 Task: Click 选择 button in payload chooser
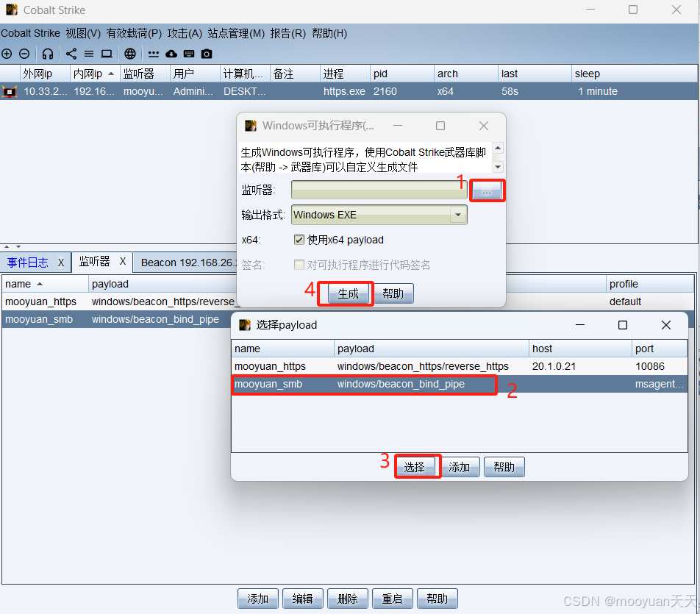pyautogui.click(x=414, y=467)
